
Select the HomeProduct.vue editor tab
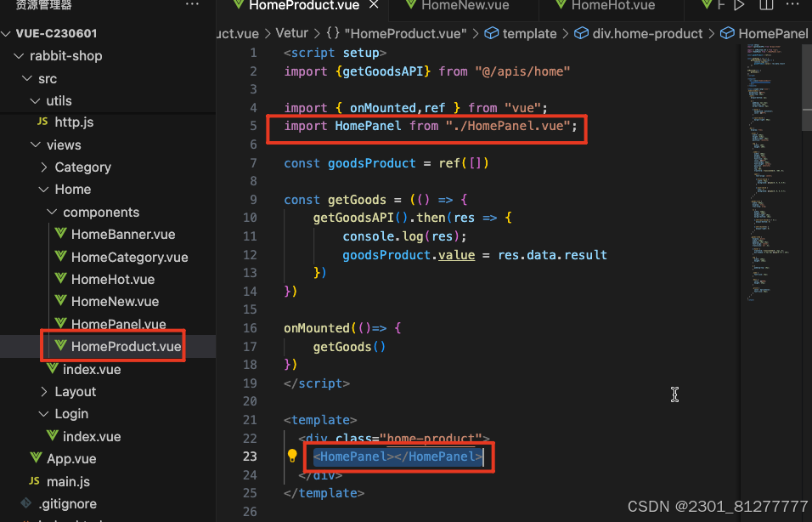point(304,5)
